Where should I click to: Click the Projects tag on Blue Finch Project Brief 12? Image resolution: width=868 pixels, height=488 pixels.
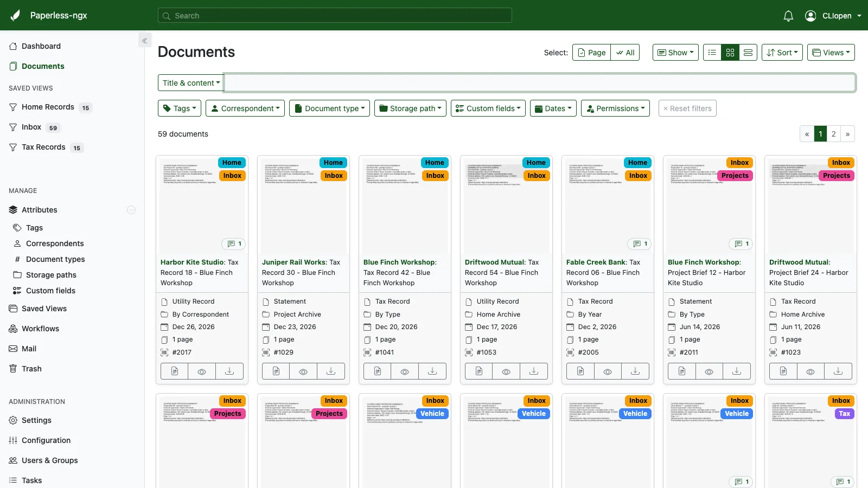(735, 176)
